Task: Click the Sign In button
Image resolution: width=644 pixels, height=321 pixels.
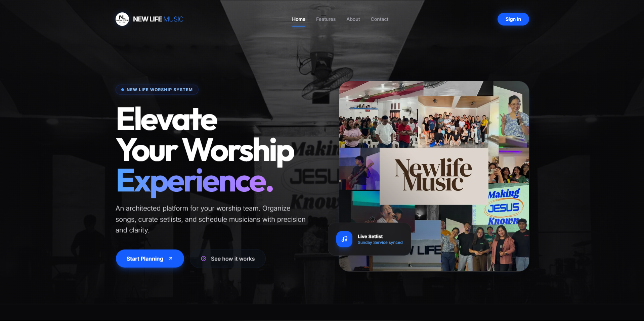Action: pos(513,19)
